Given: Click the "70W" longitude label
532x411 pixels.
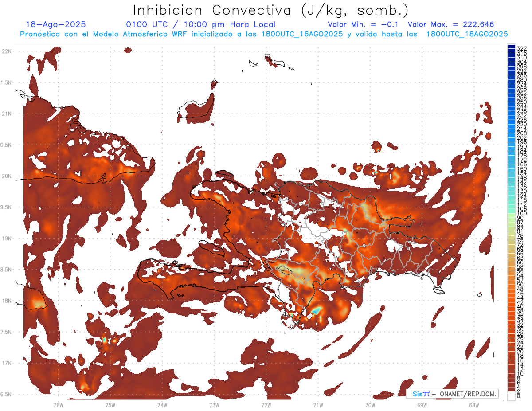Looking at the screenshot, I should point(370,404).
